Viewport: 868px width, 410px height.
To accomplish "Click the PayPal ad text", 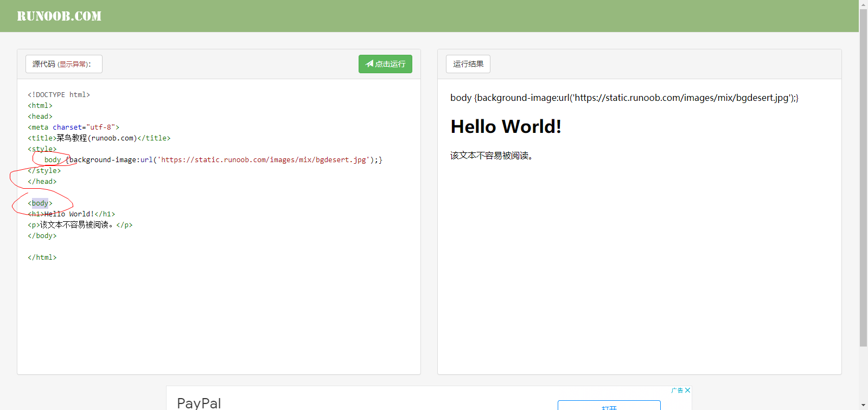I will point(199,403).
